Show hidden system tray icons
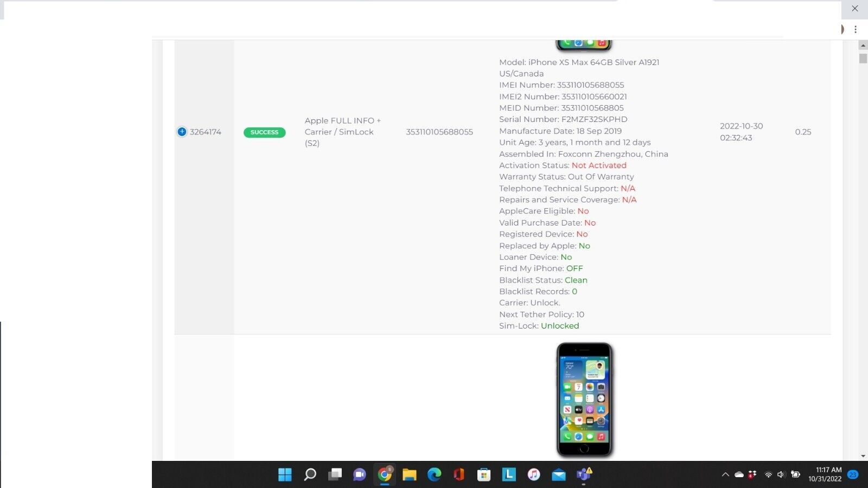Image resolution: width=868 pixels, height=488 pixels. pos(725,474)
